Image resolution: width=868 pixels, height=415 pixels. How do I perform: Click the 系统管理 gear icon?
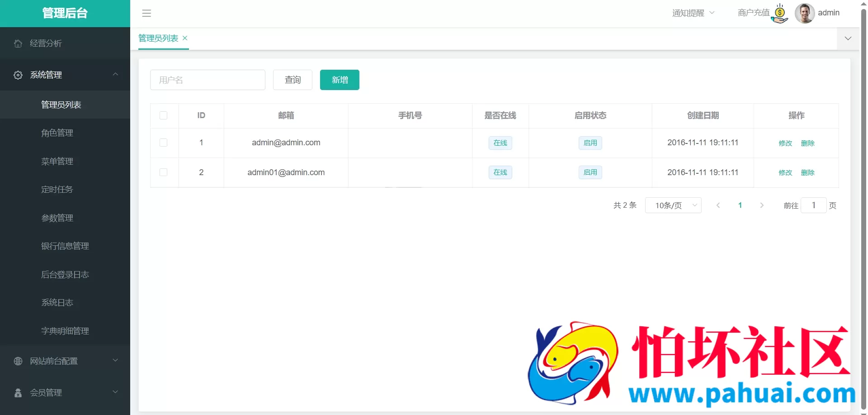(18, 75)
